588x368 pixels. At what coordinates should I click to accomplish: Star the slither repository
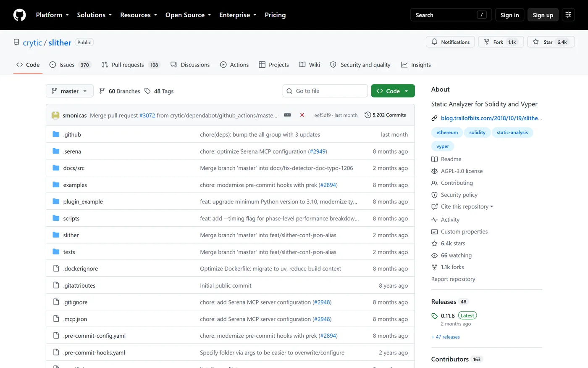pos(551,42)
